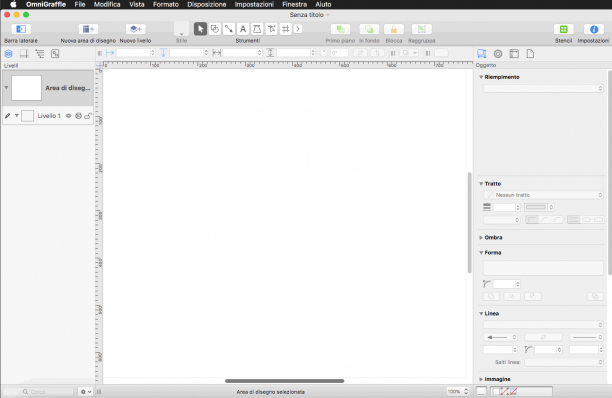612x398 pixels.
Task: Collapse Livello 1 disclosure triangle
Action: coord(16,115)
